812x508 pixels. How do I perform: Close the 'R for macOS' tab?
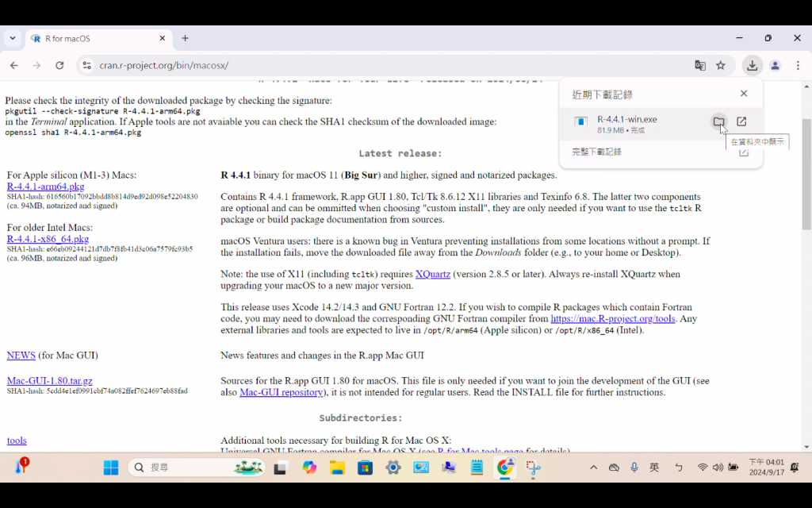click(x=162, y=38)
